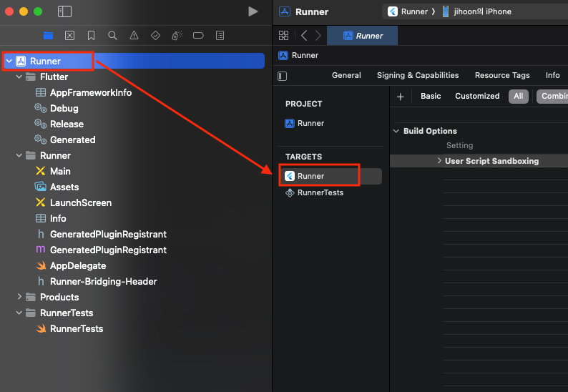Screen dimensions: 568x392
Task: Open the Debug config file
Action: 64,108
